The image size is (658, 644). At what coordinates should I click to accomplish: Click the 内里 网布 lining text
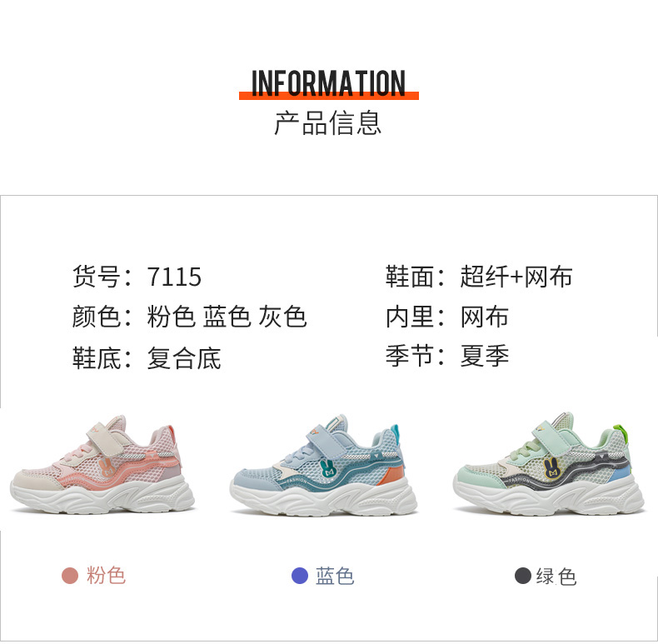point(447,317)
